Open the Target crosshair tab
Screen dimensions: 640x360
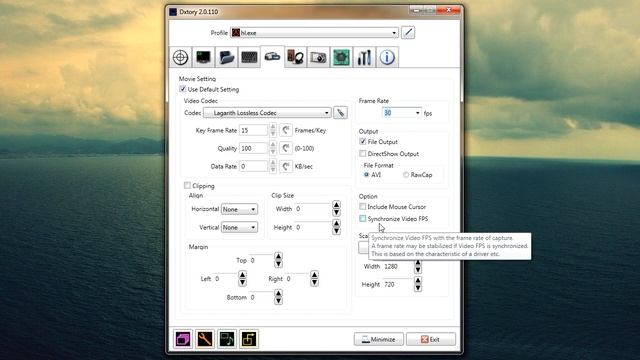point(180,57)
